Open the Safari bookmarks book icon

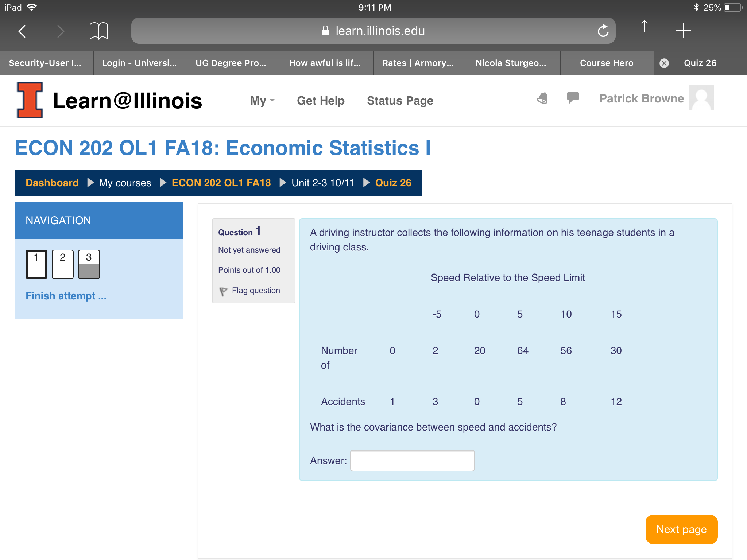98,31
